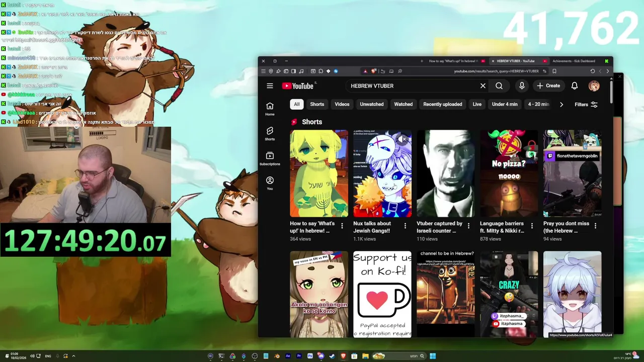Start voice search with microphone icon

[522, 86]
